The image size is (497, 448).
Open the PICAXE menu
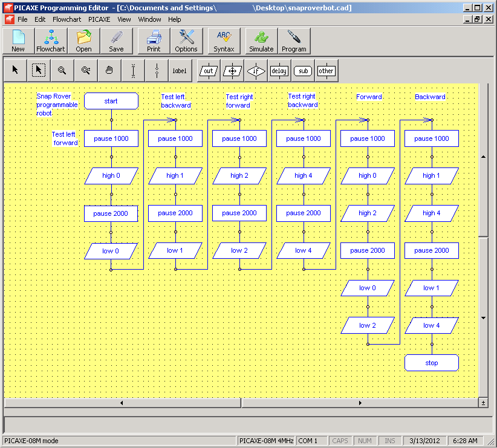point(99,19)
